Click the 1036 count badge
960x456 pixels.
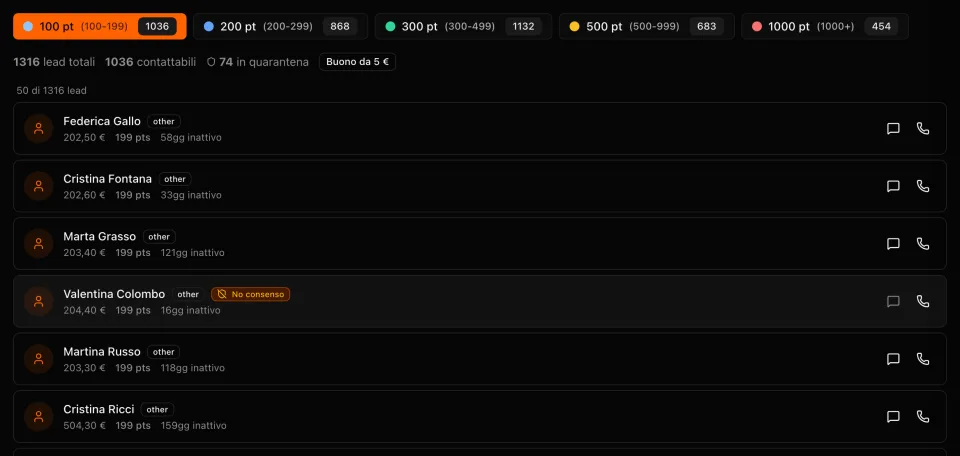coord(157,26)
